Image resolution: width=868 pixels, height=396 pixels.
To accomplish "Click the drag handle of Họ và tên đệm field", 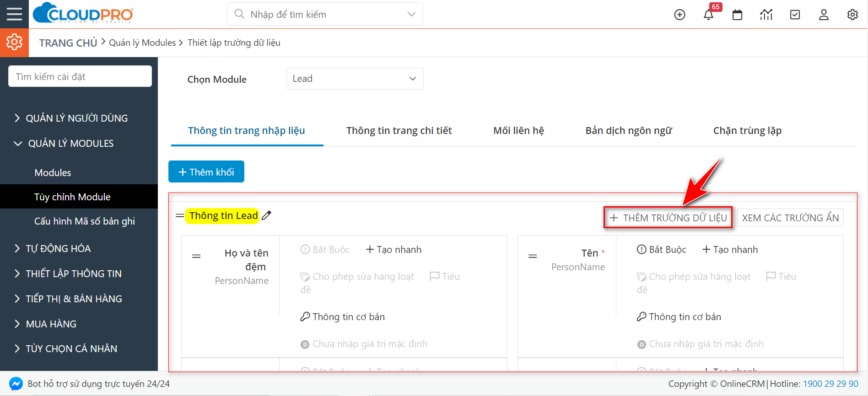I will 196,256.
